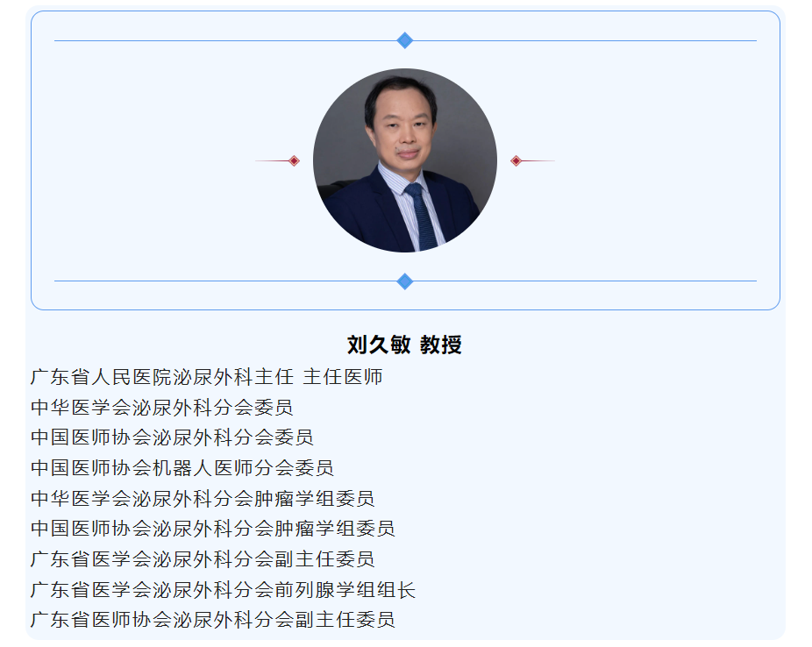Click 主任医师 at the end of the first line

(x=343, y=378)
